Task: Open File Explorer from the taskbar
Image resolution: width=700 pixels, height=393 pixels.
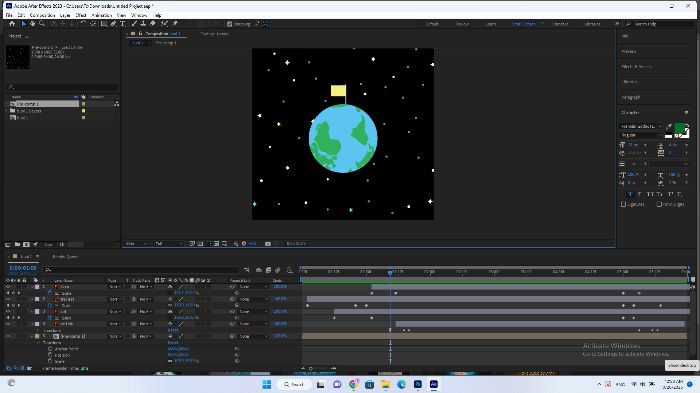Action: [385, 384]
